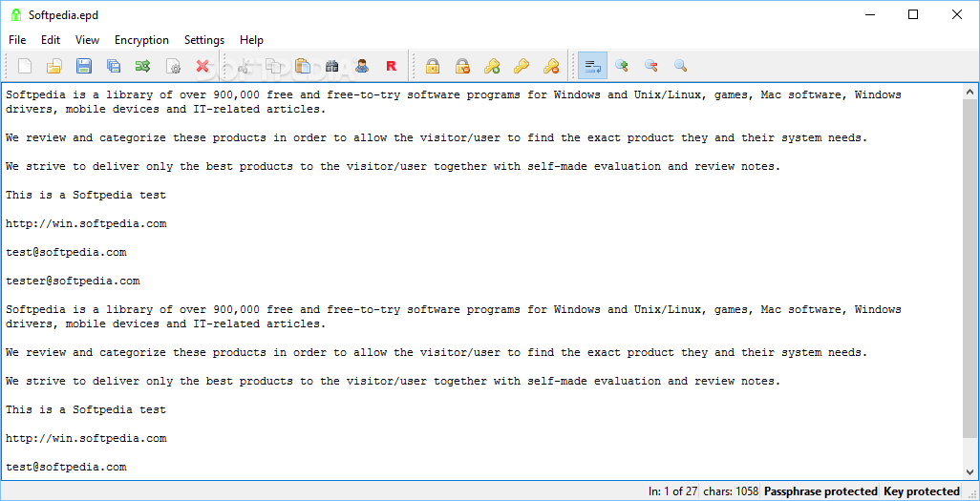Open the Help menu

tap(252, 40)
